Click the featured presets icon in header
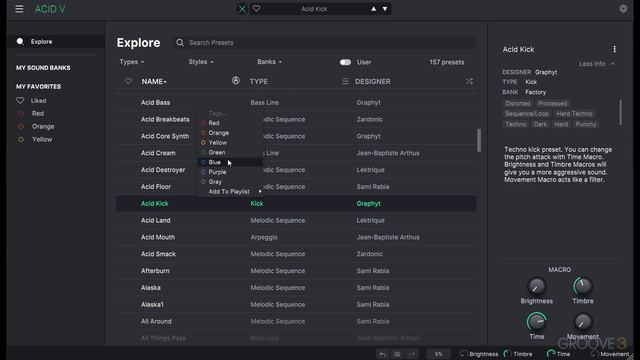Viewport: 640px width, 360px height. (236, 80)
